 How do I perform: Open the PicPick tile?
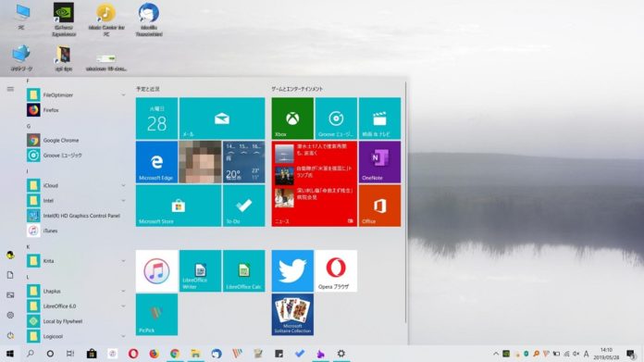coord(156,315)
